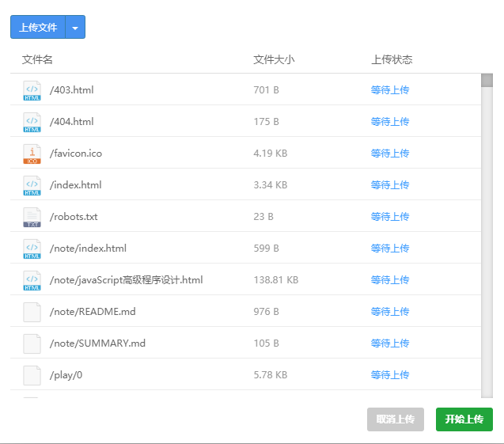
Task: Select the blank file icon for /note/README.md
Action: 32,312
